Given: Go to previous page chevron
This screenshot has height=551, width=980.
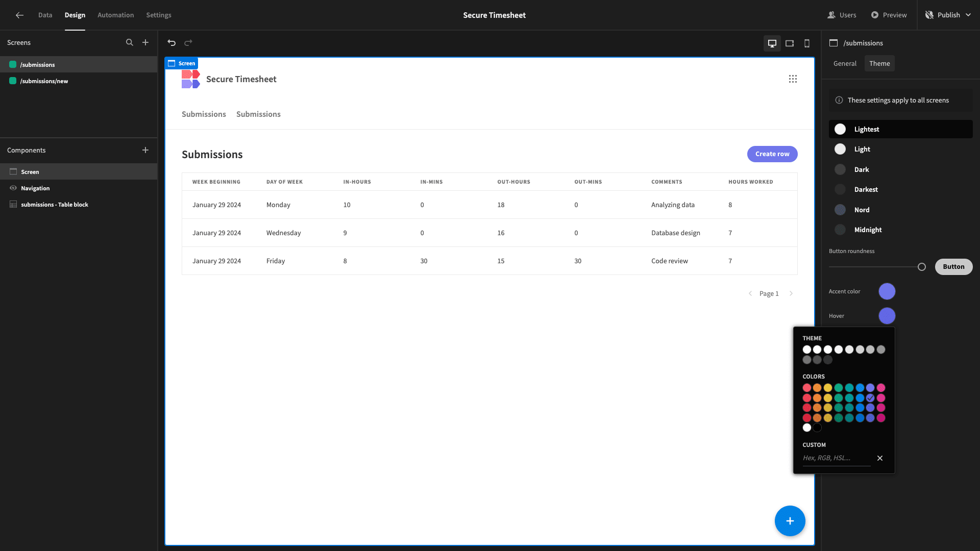Looking at the screenshot, I should click(750, 293).
